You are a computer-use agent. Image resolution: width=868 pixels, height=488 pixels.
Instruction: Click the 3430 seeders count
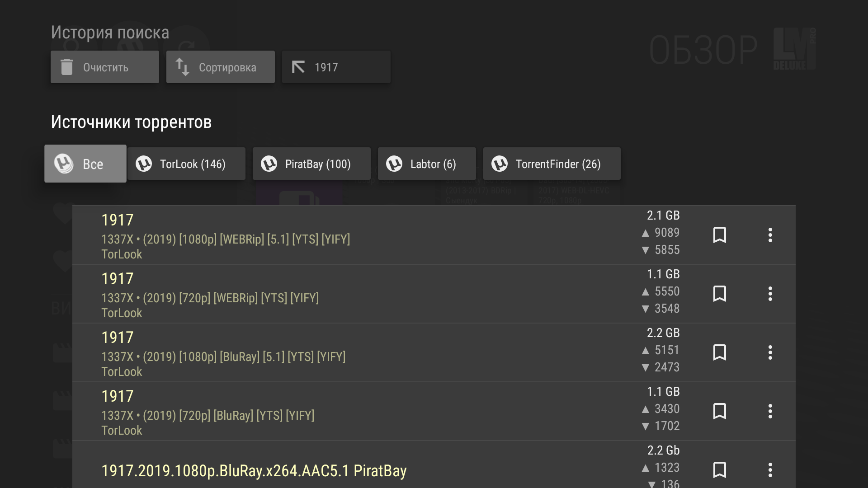point(667,409)
